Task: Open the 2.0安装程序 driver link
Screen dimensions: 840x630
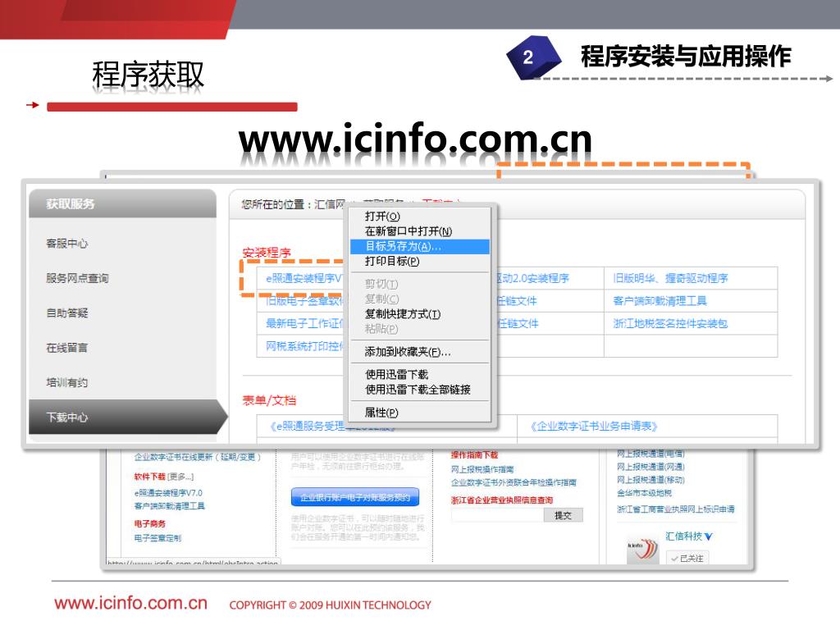Action: coord(533,278)
